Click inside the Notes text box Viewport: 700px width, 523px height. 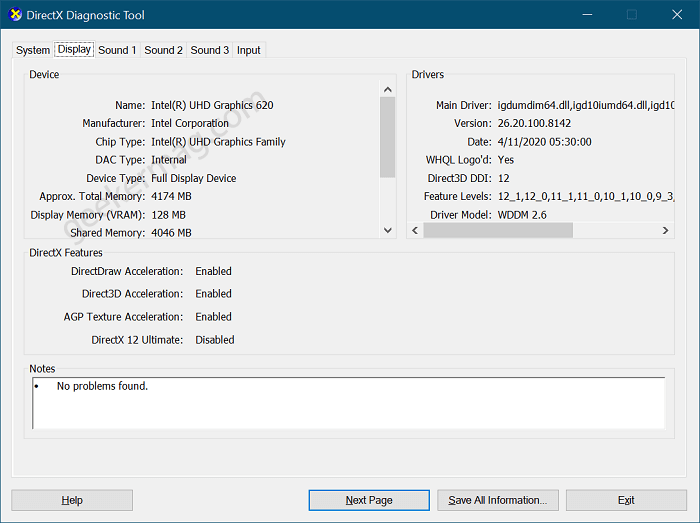click(x=349, y=403)
